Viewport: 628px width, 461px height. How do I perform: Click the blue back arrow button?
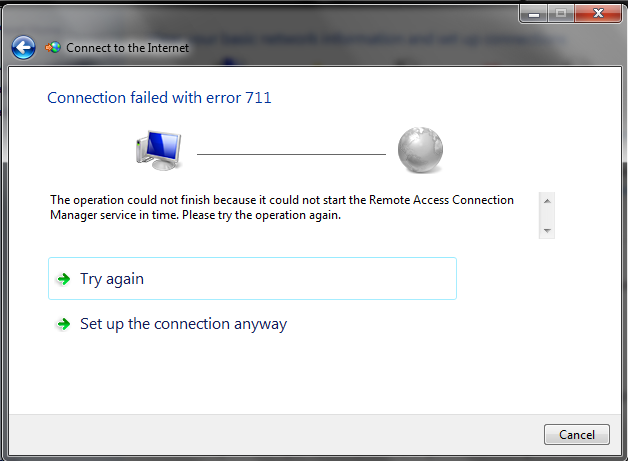click(x=23, y=47)
